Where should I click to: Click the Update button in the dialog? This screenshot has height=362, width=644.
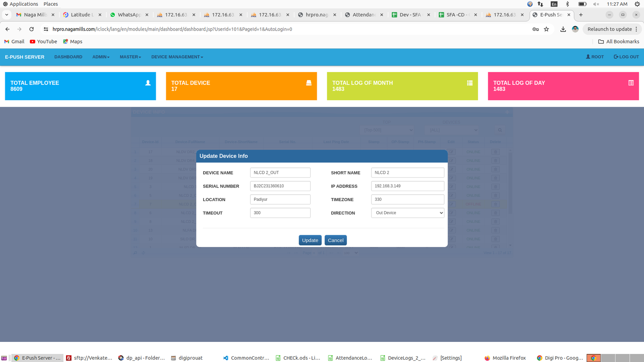310,240
